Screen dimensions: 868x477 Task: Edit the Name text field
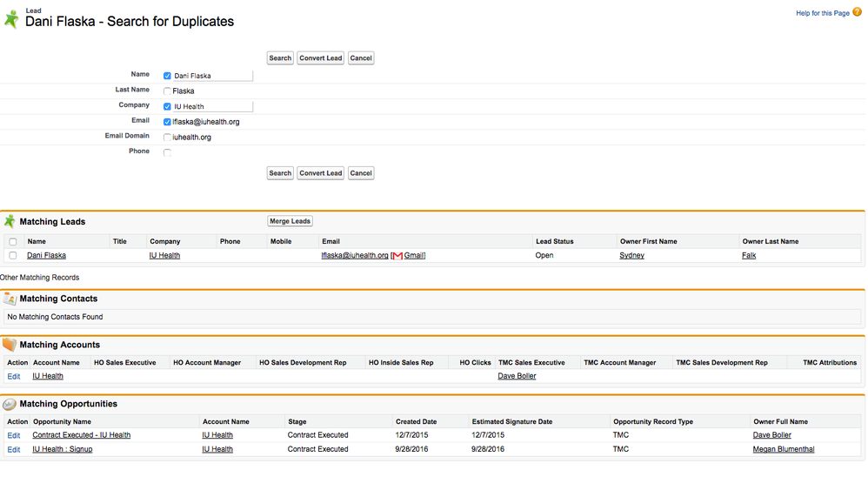tap(212, 76)
